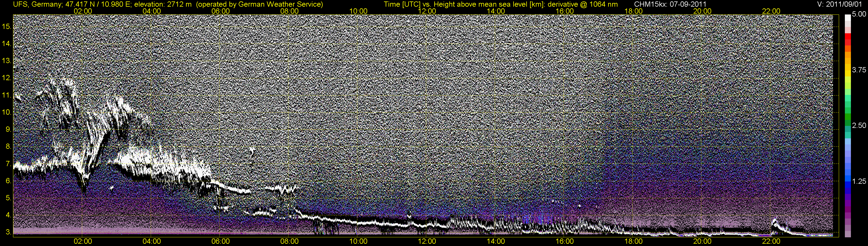Viewport: 868px width, 246px height.
Task: Click the "7." height axis label
Action: [x=8, y=164]
